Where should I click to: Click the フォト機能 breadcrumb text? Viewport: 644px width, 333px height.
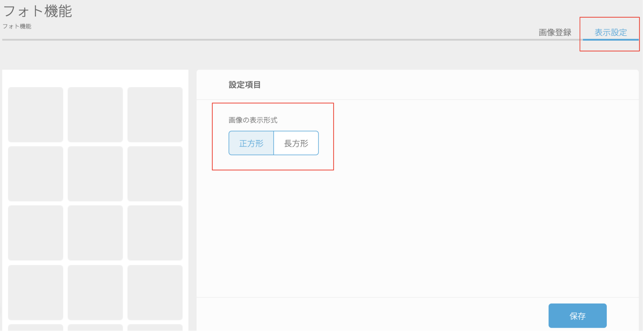(17, 26)
